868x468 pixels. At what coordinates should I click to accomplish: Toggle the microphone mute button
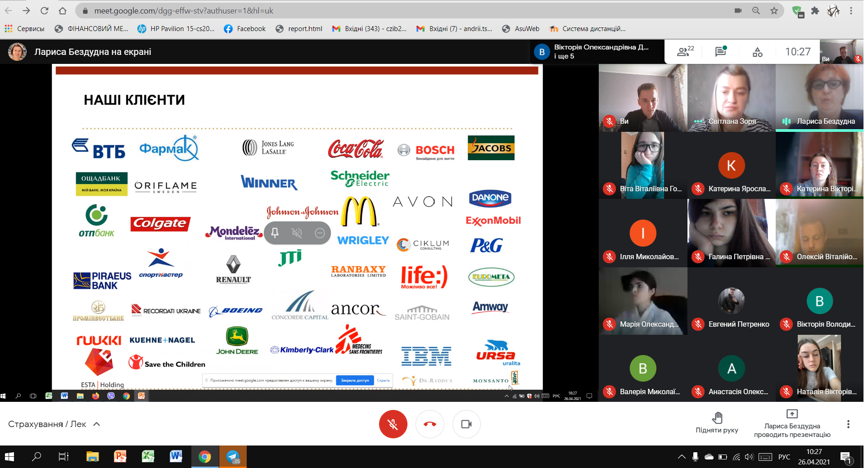393,424
